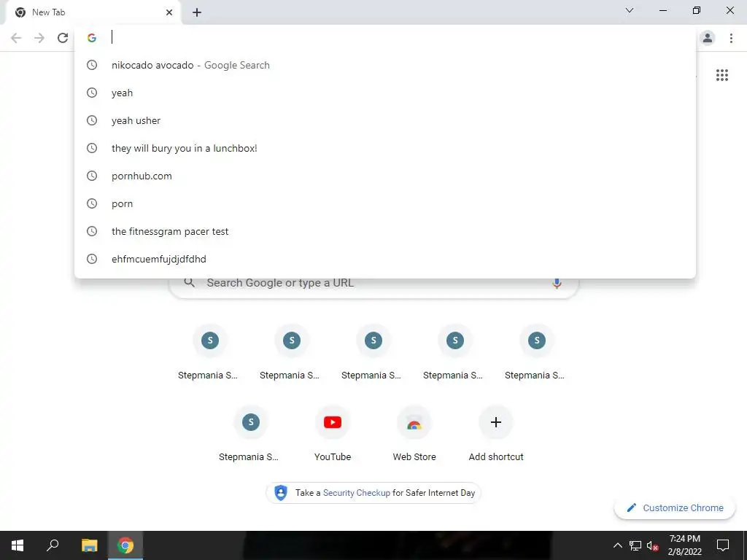Screen dimensions: 747x560
Task: Click the muted volume tray icon
Action: pos(652,545)
